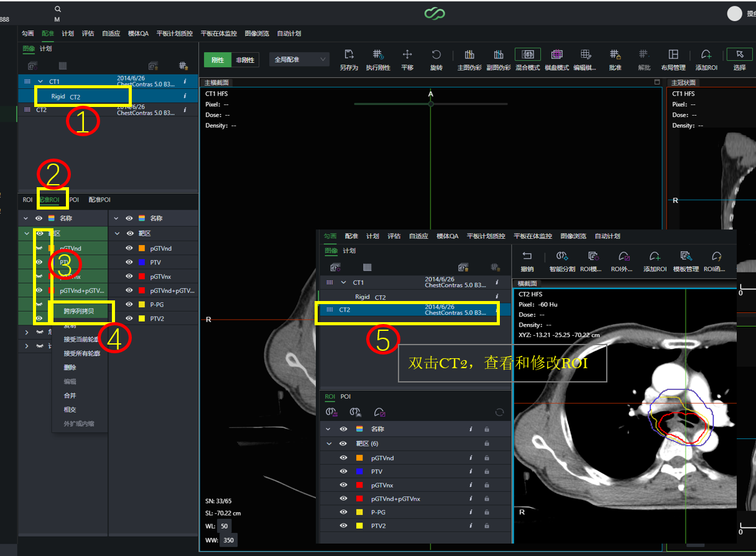756x556 pixels.
Task: Collapse the left list's 名称 header chevron
Action: pyautogui.click(x=26, y=218)
